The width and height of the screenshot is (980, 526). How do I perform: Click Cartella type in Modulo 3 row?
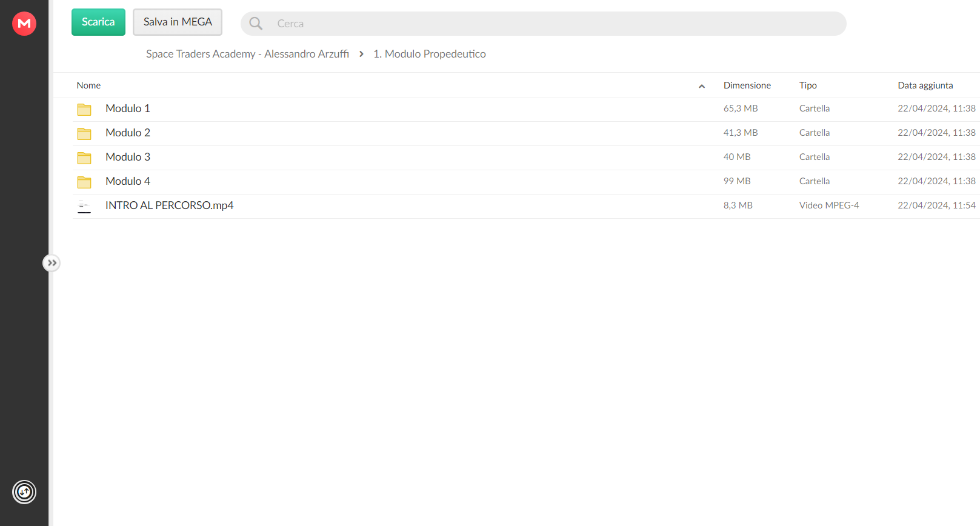point(815,157)
